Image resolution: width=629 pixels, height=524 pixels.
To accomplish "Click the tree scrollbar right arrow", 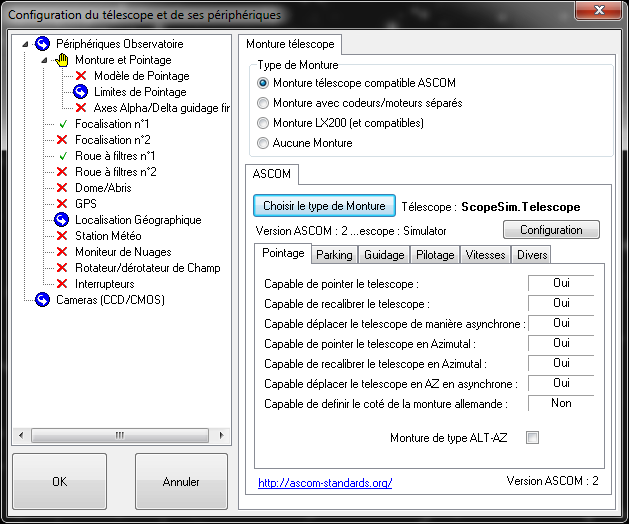I will [x=221, y=435].
